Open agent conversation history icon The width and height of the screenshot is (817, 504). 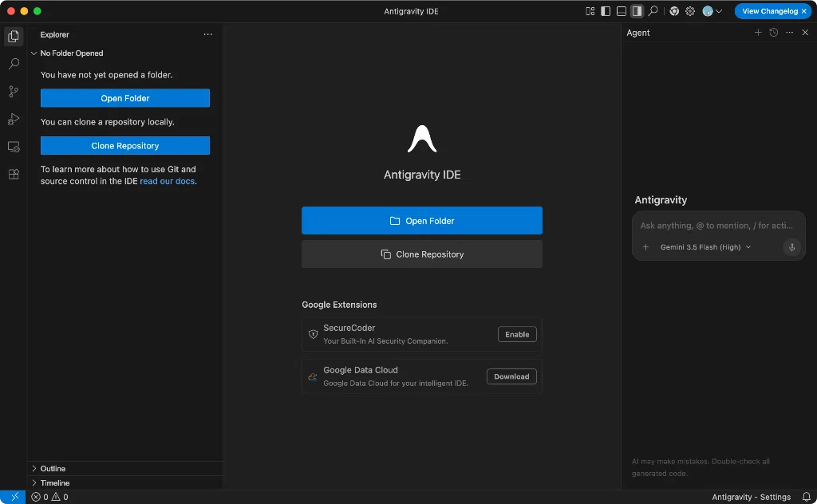coord(774,32)
